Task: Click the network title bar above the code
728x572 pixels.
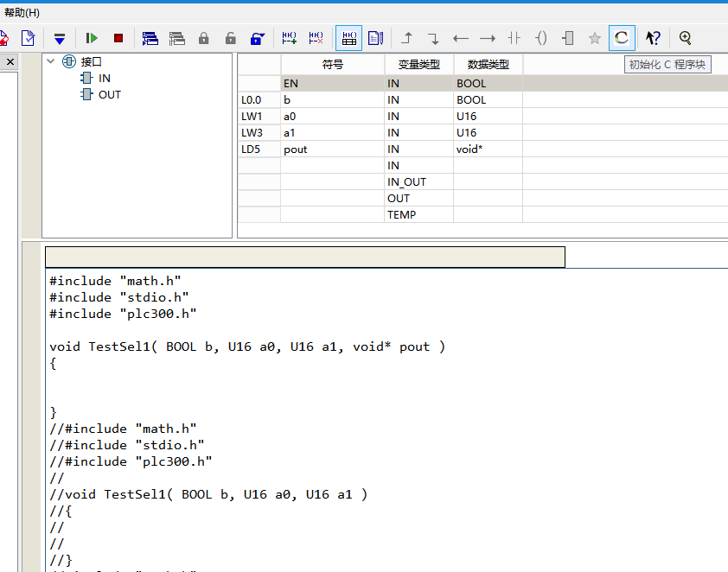Action: coord(305,257)
